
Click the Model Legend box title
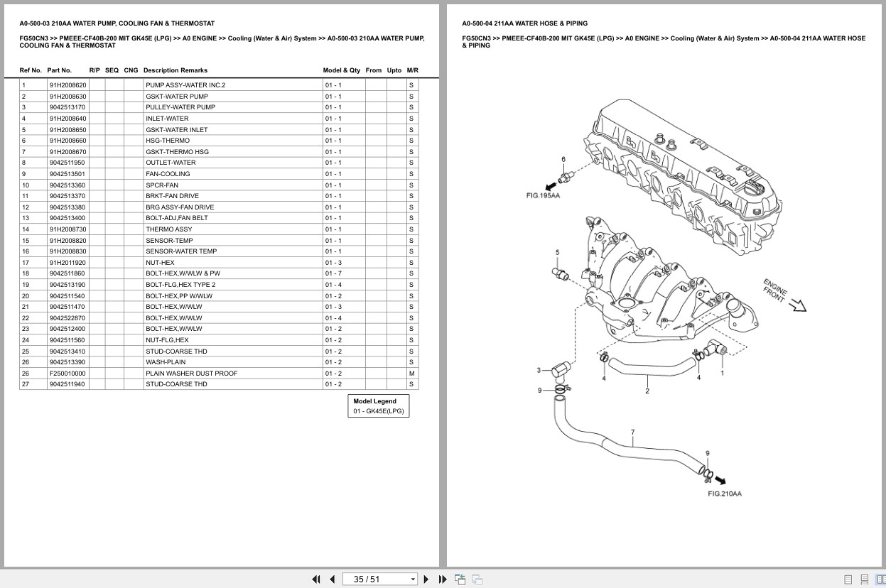(374, 401)
